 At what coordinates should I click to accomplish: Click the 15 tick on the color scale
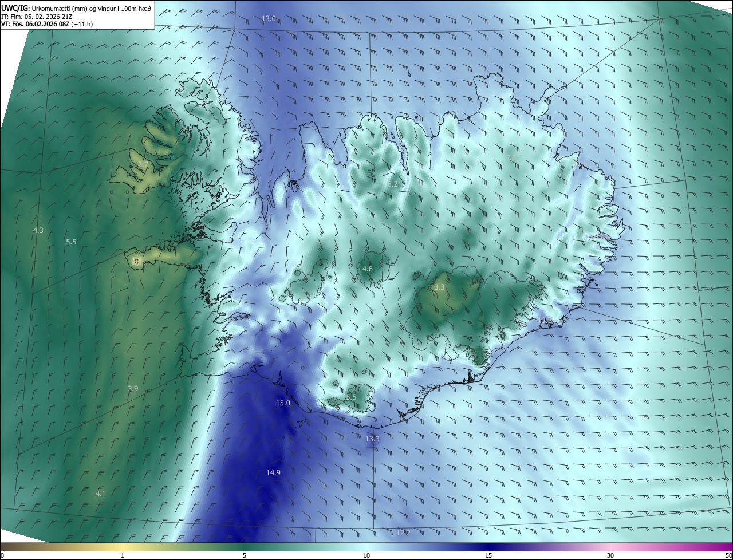(488, 556)
